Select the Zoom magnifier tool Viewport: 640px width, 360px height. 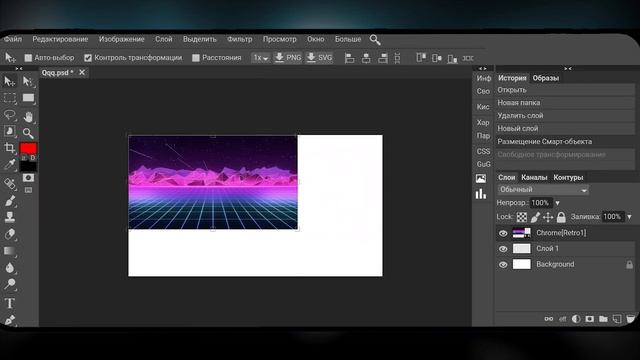click(x=28, y=133)
